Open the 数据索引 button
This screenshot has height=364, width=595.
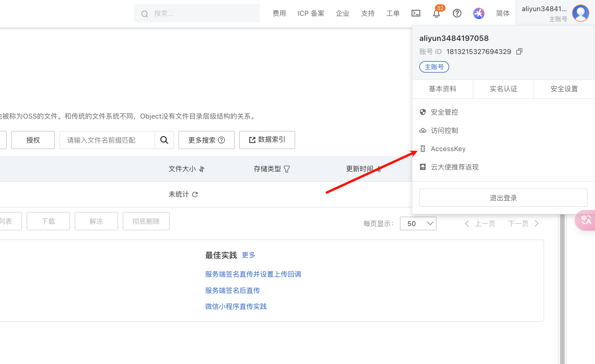(x=267, y=140)
